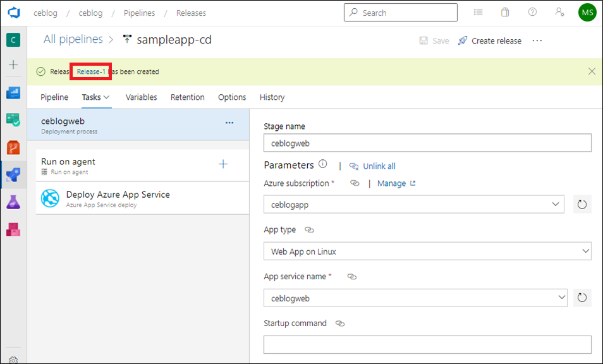
Task: Go to All pipelines breadcrumb
Action: pyautogui.click(x=73, y=39)
